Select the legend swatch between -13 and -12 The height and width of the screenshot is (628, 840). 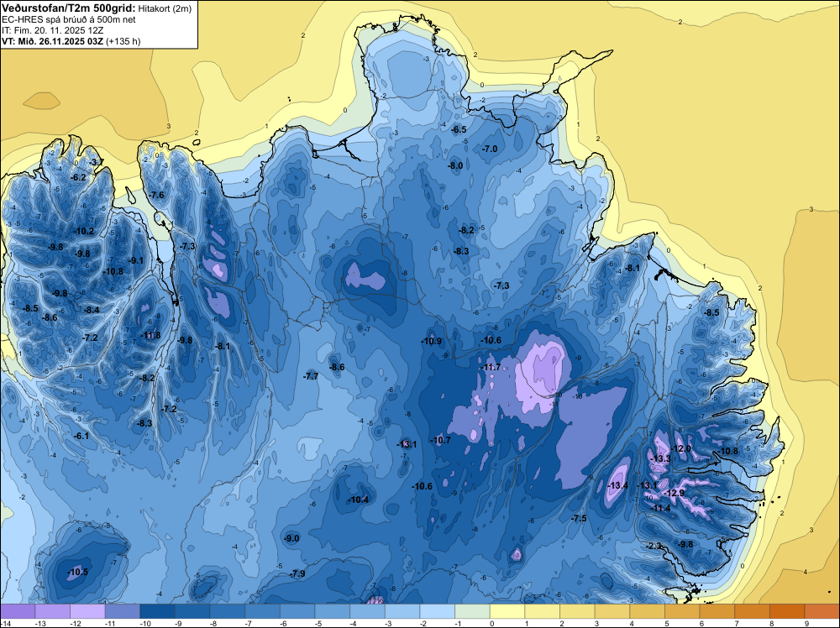click(x=53, y=611)
